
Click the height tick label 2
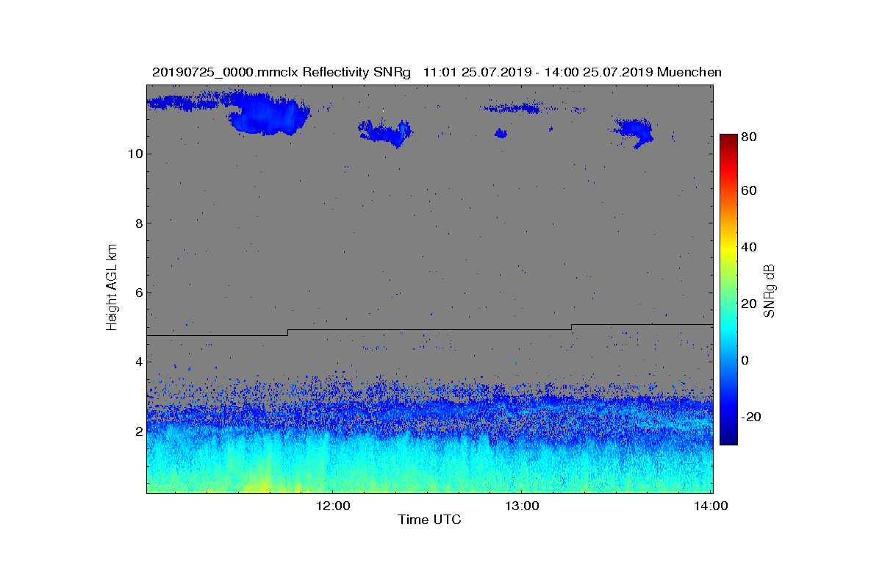pyautogui.click(x=138, y=431)
